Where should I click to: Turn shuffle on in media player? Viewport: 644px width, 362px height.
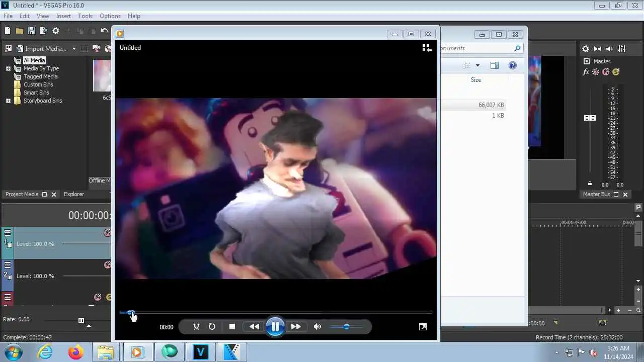(x=196, y=327)
